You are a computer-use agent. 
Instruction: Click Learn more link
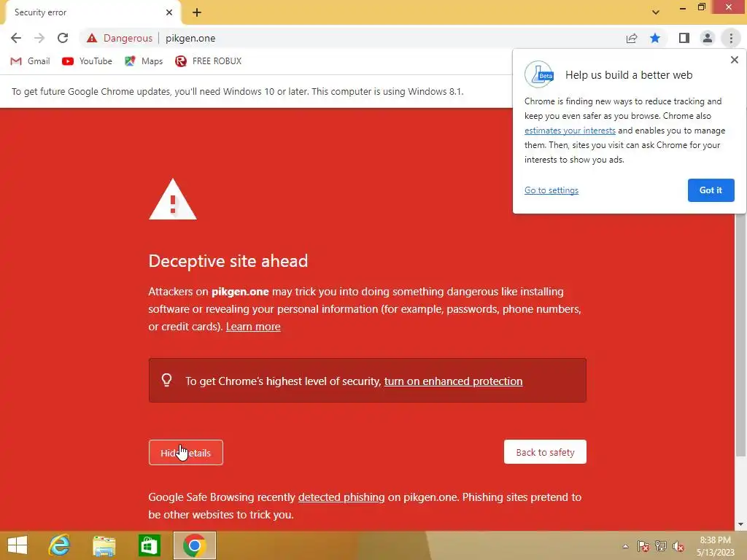point(253,327)
